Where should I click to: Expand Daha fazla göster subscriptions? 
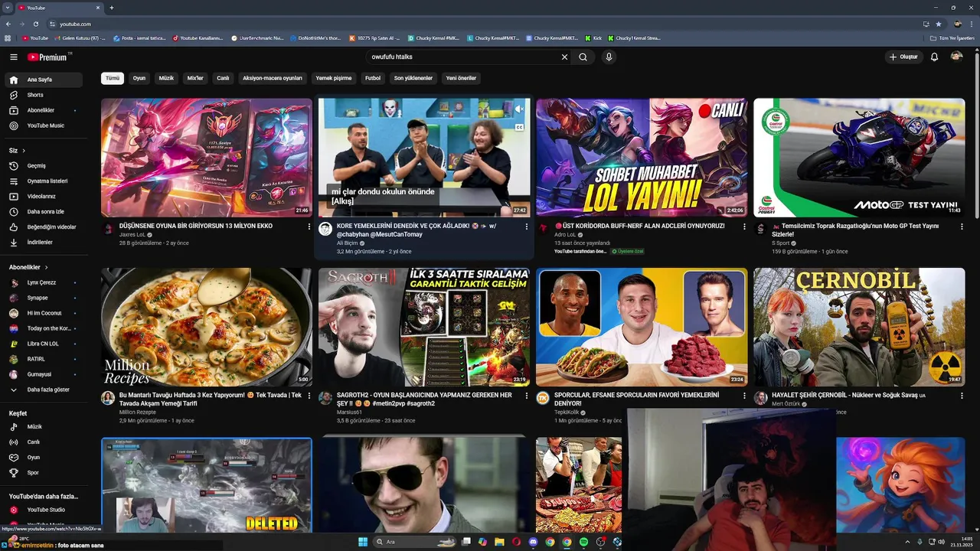[44, 390]
